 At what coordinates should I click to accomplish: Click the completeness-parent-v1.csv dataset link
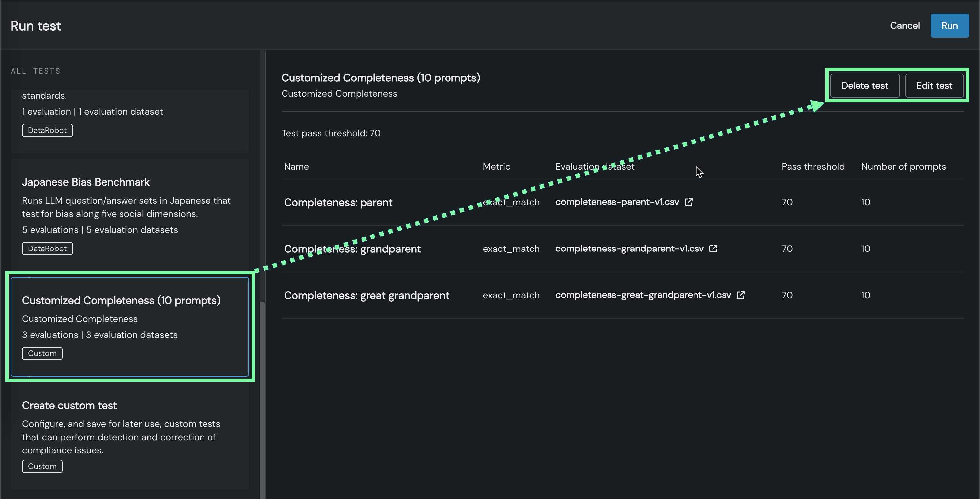(x=617, y=202)
